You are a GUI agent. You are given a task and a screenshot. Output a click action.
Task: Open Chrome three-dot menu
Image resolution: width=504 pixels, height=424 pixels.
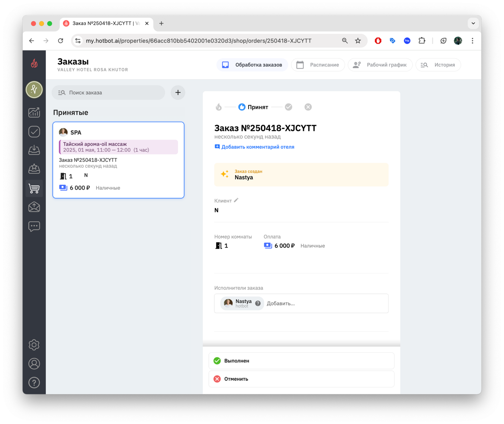(x=472, y=41)
